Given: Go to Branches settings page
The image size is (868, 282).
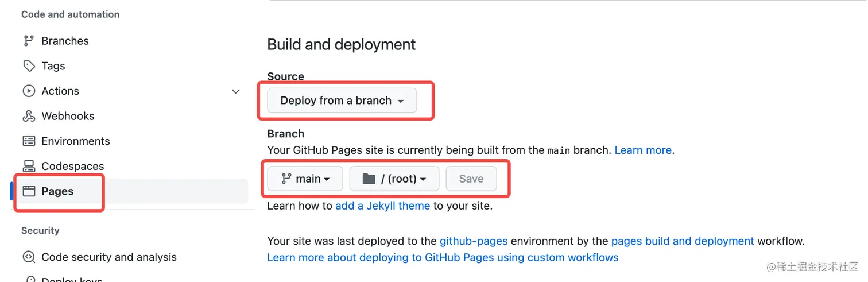Looking at the screenshot, I should point(65,41).
